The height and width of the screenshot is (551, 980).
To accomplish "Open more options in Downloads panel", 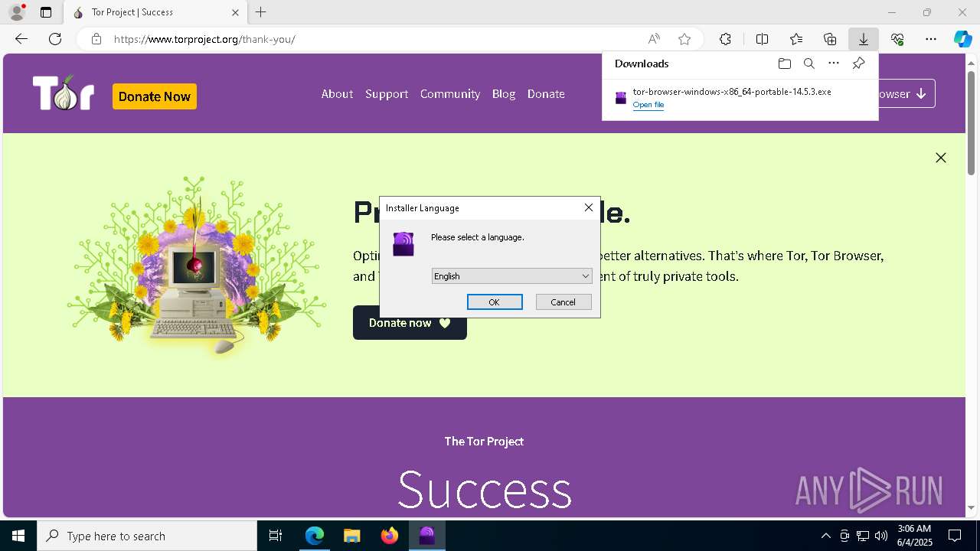I will [834, 64].
